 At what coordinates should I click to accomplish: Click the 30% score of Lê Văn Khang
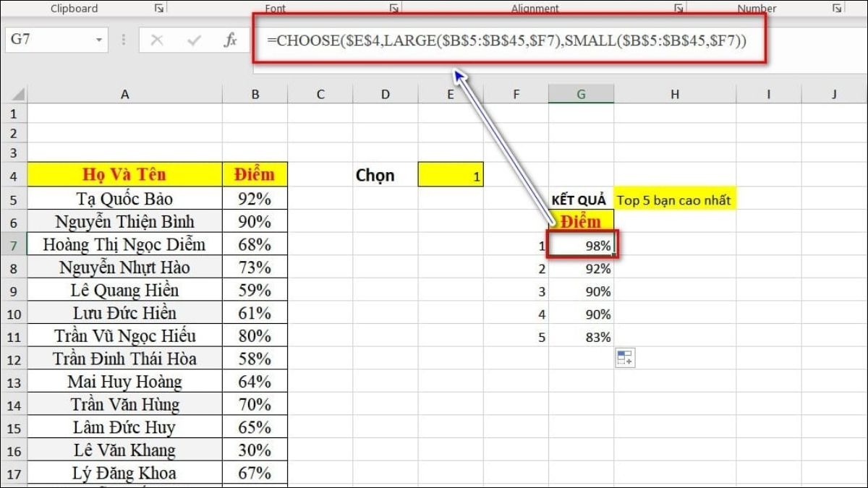[255, 451]
